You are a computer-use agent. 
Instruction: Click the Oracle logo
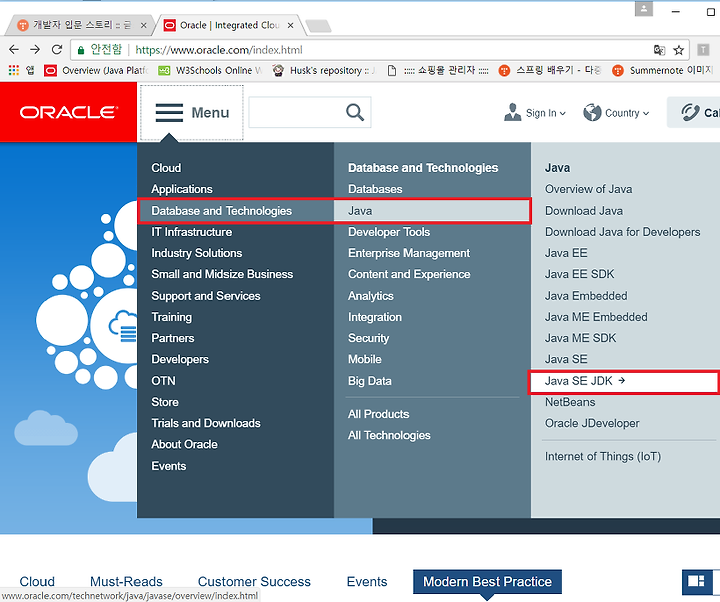tap(68, 112)
